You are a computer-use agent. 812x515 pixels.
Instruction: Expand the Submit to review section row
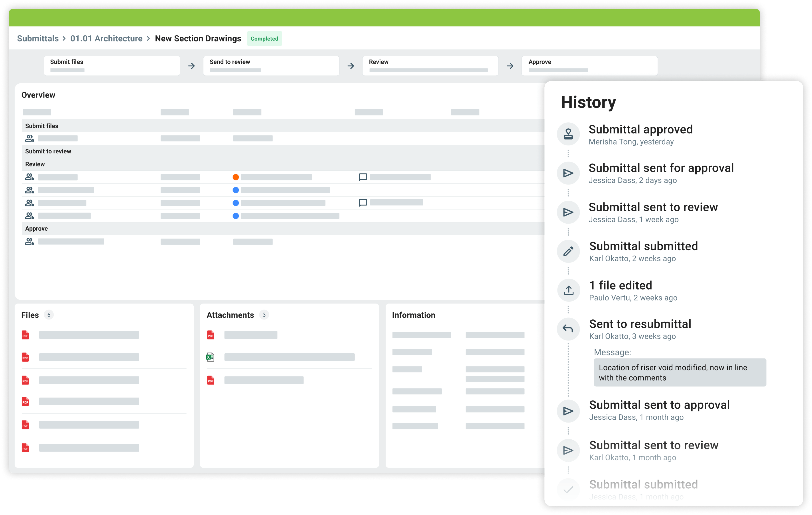pyautogui.click(x=48, y=151)
